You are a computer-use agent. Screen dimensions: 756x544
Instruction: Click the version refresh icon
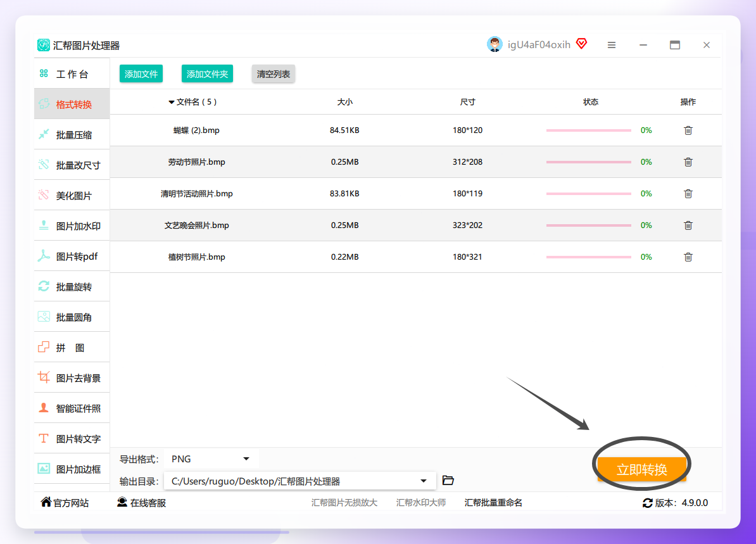(x=648, y=503)
